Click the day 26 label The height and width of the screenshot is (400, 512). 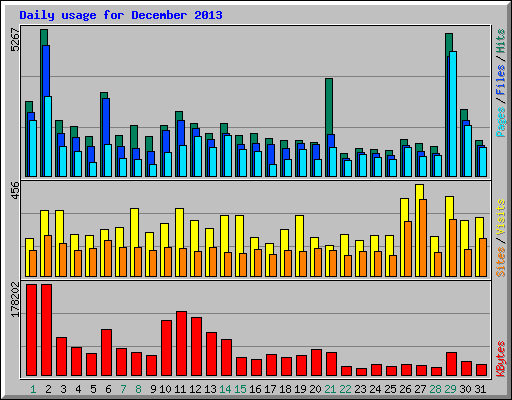[x=405, y=389]
